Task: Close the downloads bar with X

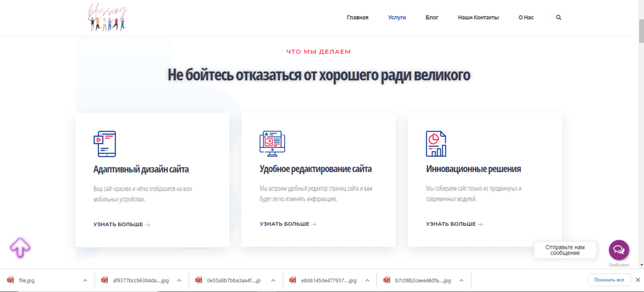Action: pos(638,280)
